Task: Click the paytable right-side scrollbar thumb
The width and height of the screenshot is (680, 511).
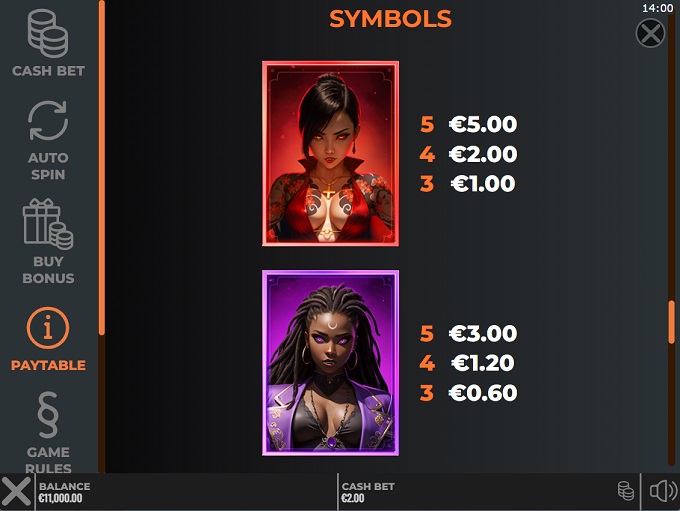Action: tap(671, 322)
